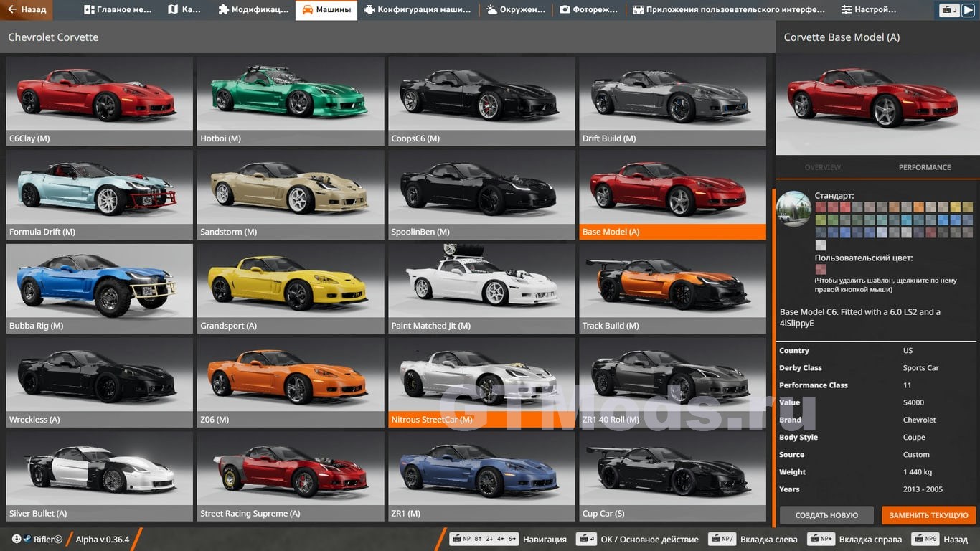The image size is (980, 551).
Task: Open the Главное меню tab
Action: click(x=119, y=10)
